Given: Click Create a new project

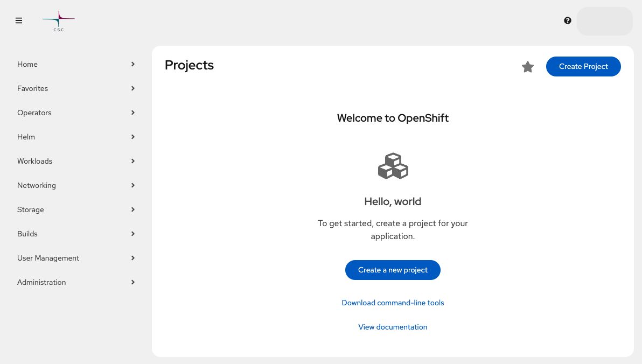Looking at the screenshot, I should click(x=393, y=270).
